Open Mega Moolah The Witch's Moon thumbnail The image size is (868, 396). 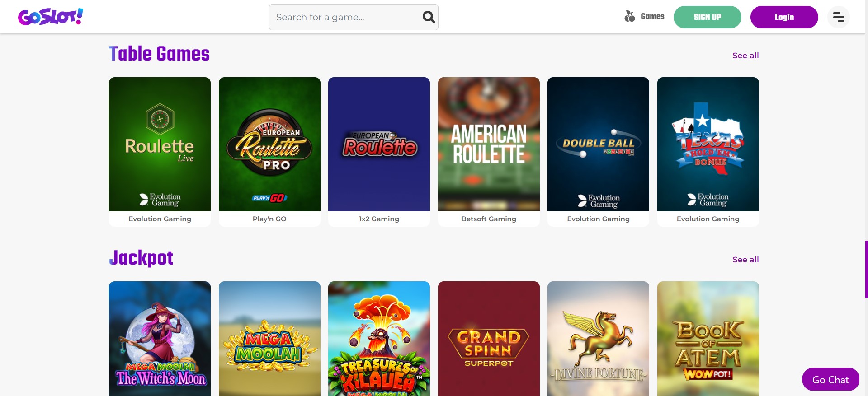[x=160, y=339]
